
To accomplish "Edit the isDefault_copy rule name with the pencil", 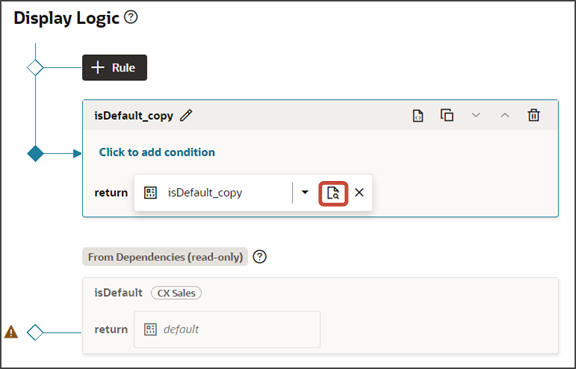I will point(186,115).
